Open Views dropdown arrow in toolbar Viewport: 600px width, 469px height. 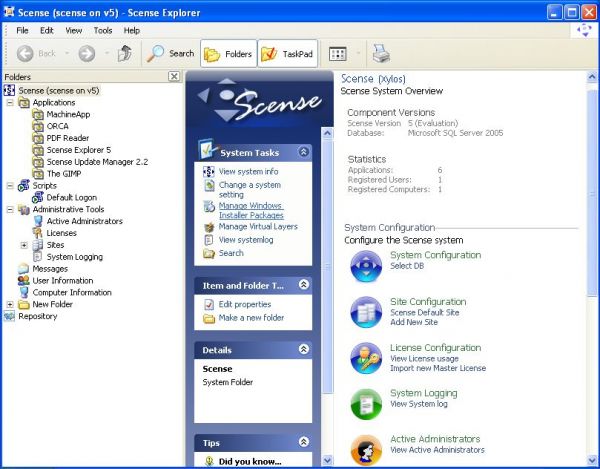359,53
